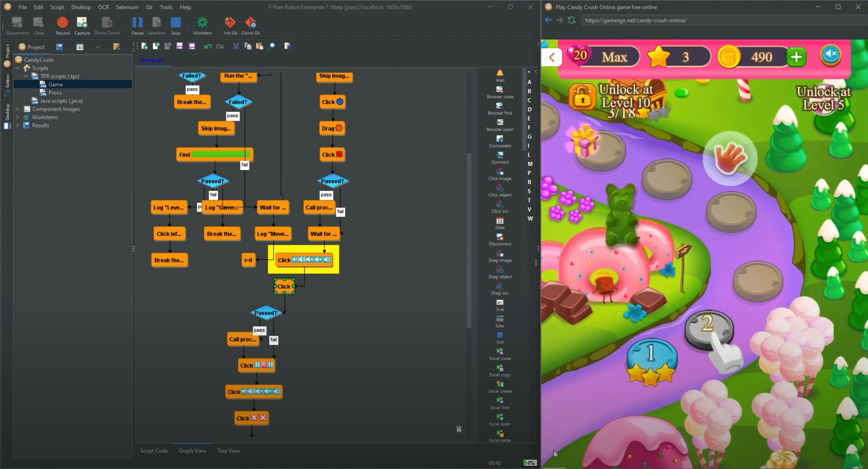Open the Git menu
This screenshot has width=868, height=469.
[149, 7]
